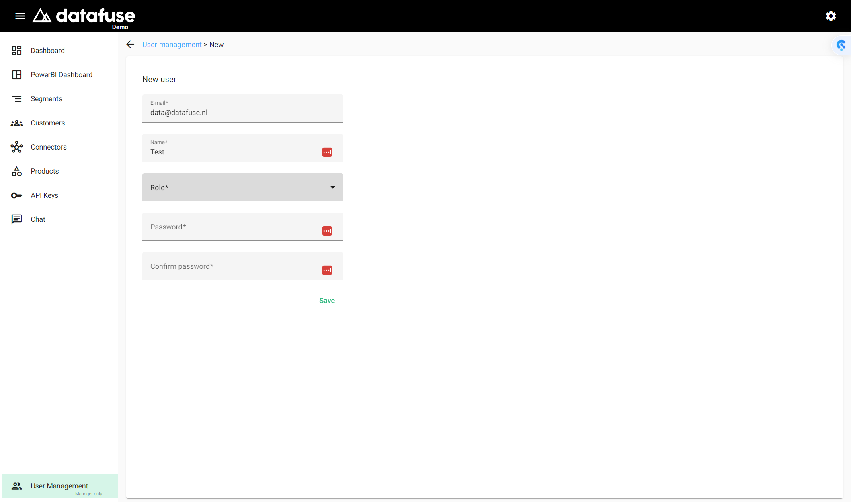851x504 pixels.
Task: Click the 'New' breadcrumb text
Action: (x=216, y=45)
